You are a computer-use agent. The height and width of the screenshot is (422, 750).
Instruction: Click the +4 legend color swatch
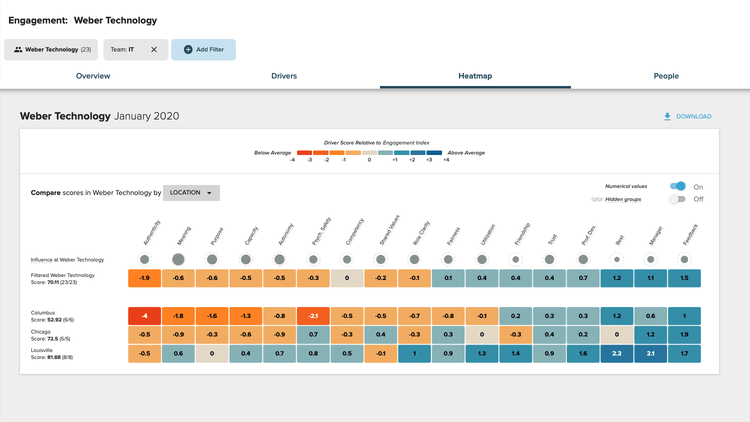coord(434,153)
